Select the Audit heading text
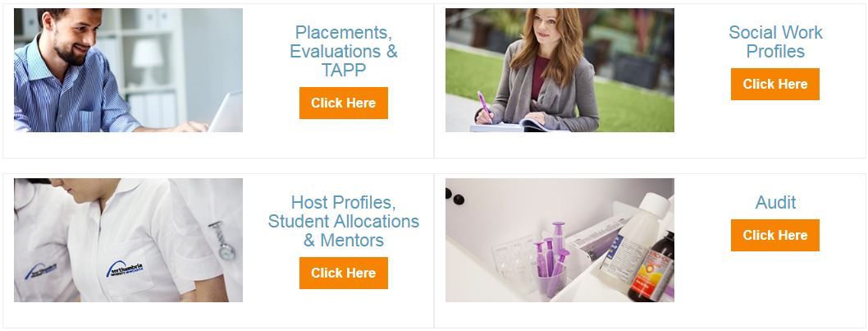 pyautogui.click(x=775, y=202)
